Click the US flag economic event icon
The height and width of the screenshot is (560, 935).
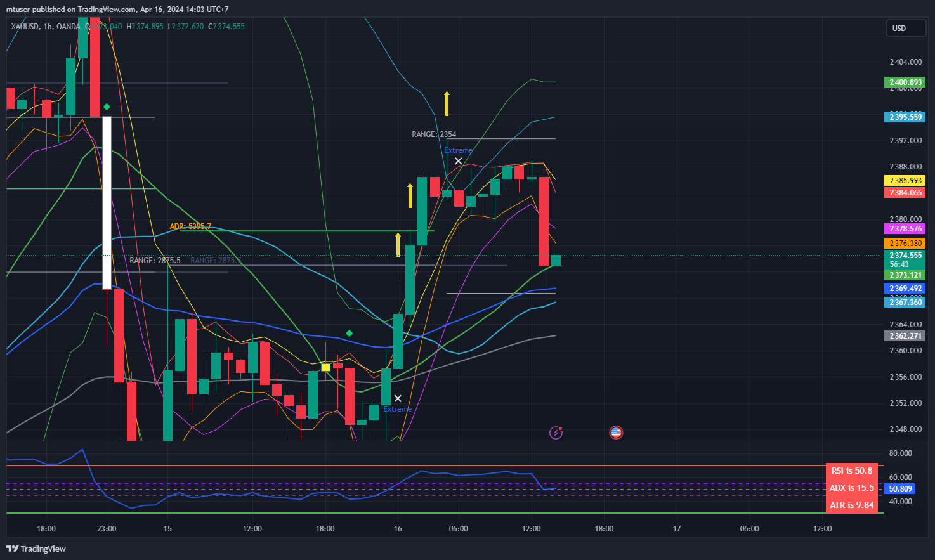(x=616, y=433)
